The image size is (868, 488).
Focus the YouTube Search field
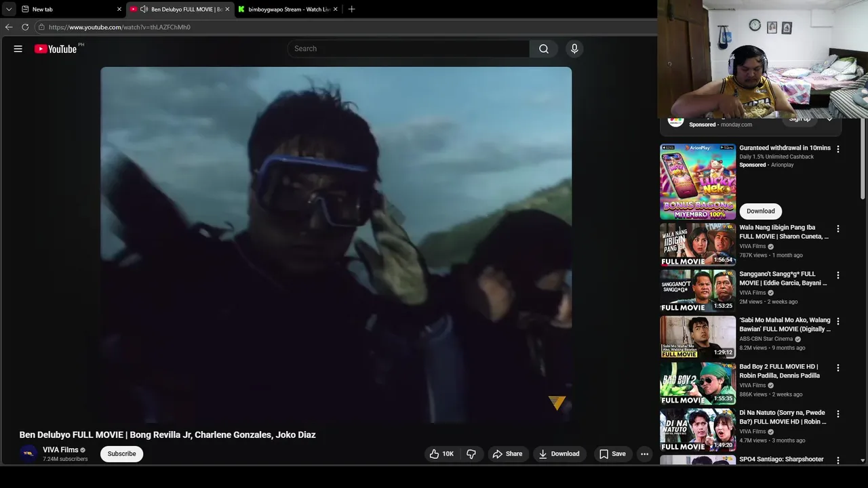[x=409, y=49]
